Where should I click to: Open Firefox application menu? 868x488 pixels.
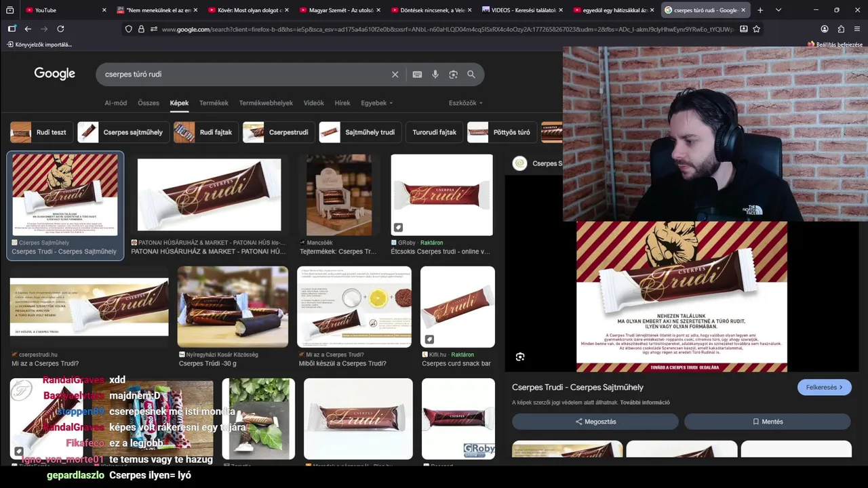[x=857, y=29]
